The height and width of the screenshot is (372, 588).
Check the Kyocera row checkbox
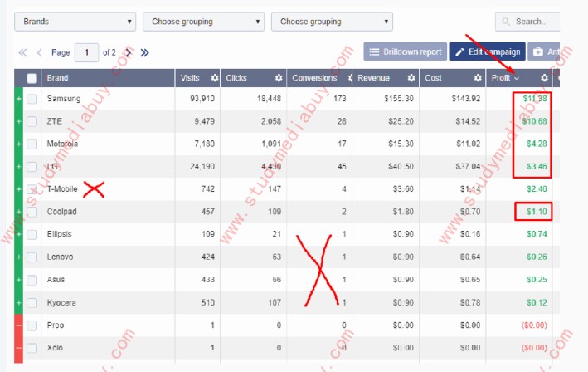point(32,302)
